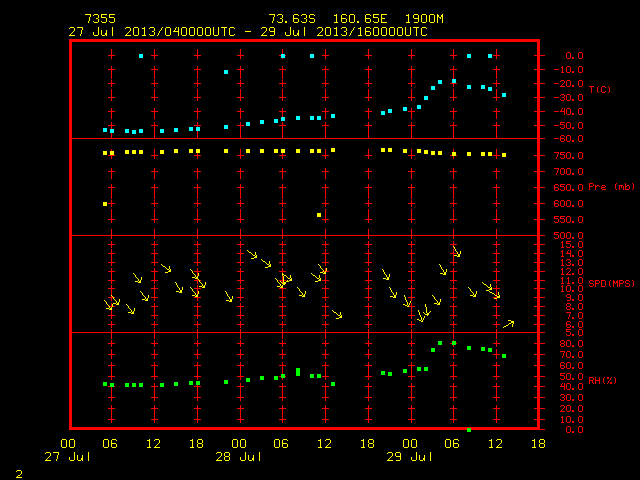Select the lone cyan temperature point at -10
The width and height of the screenshot is (640, 480).
pos(226,72)
